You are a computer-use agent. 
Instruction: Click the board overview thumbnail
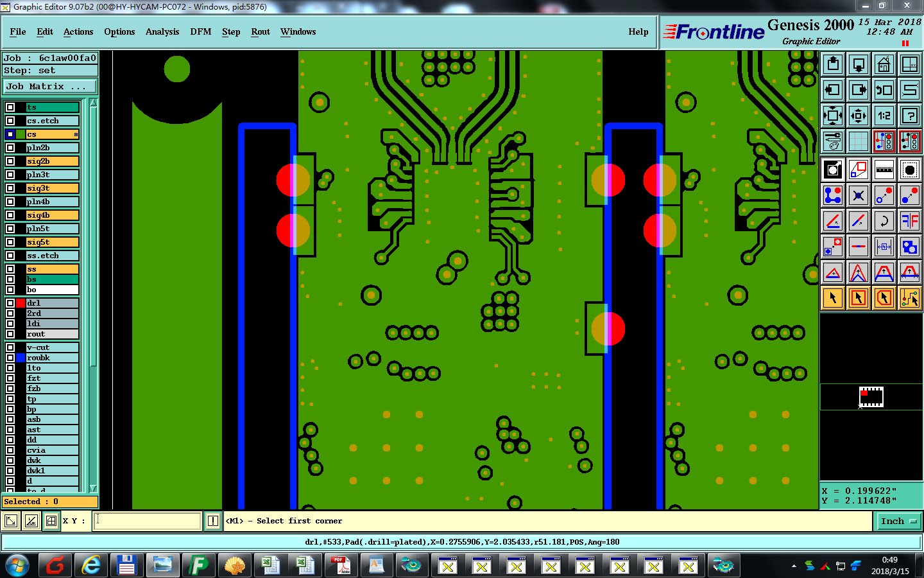tap(871, 397)
